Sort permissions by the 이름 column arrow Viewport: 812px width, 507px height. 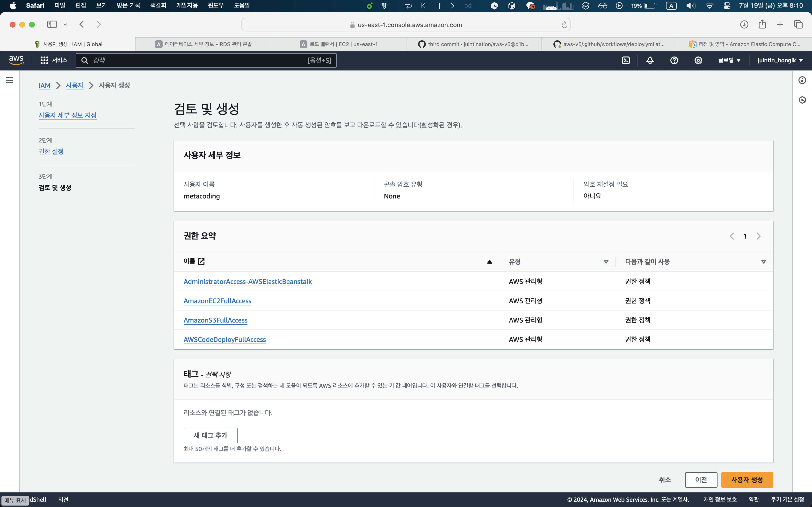pyautogui.click(x=490, y=261)
